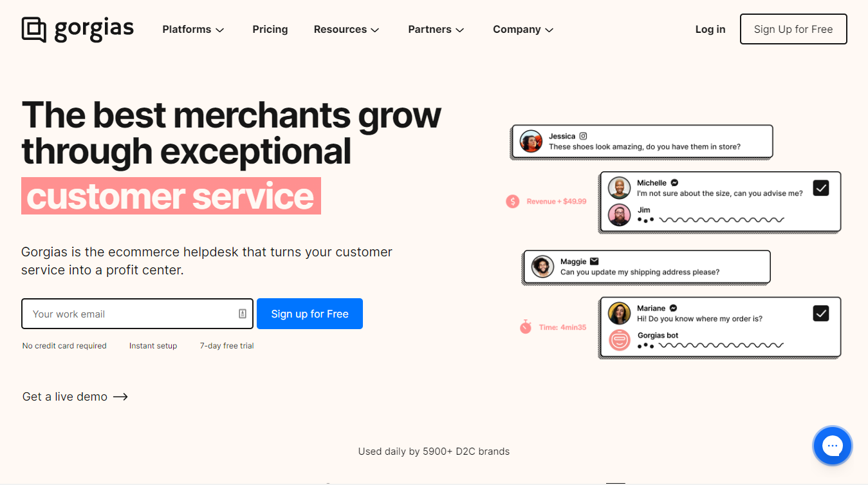
Task: Expand the Platforms dropdown menu
Action: 193,30
